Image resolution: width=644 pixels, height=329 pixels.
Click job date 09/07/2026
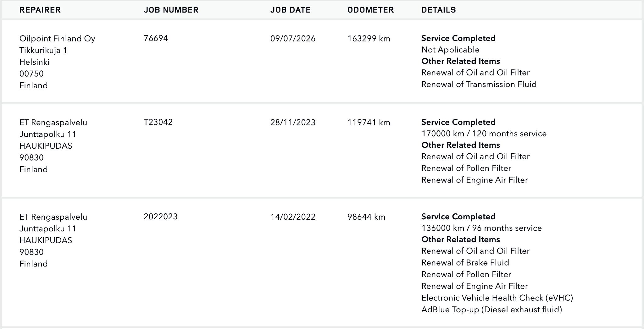tap(293, 39)
